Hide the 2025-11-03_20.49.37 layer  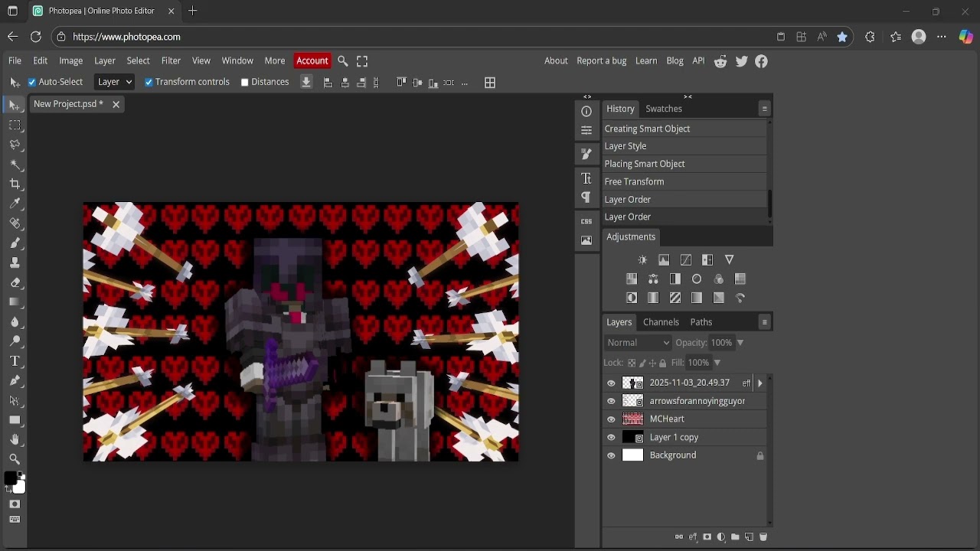tap(611, 383)
